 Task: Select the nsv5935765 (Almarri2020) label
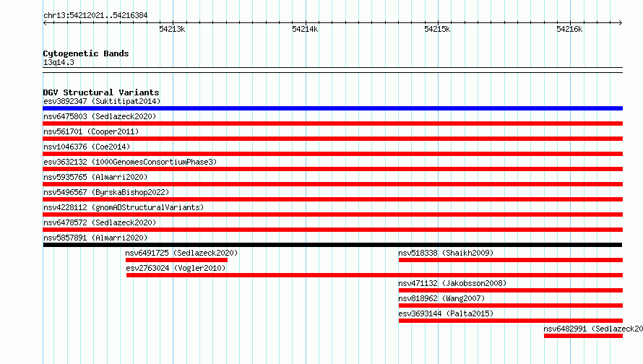[95, 177]
